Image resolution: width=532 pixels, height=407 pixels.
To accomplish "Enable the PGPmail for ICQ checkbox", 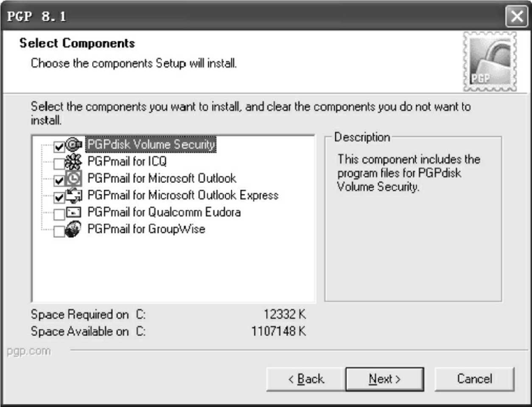I will [59, 164].
